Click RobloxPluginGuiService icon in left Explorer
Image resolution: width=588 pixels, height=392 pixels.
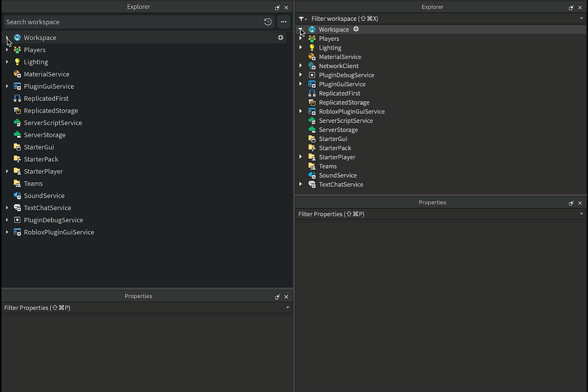coord(17,232)
